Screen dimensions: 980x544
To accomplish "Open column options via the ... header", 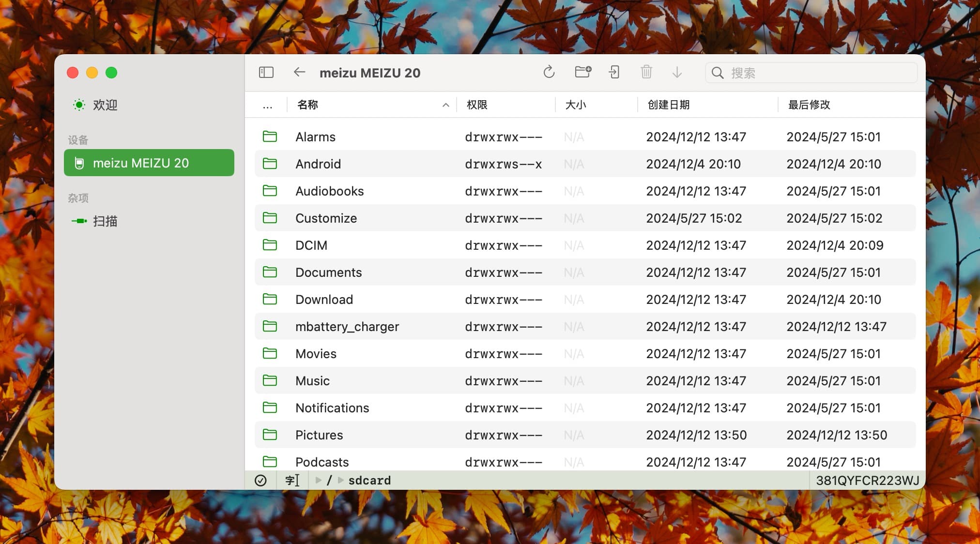I will tap(267, 105).
